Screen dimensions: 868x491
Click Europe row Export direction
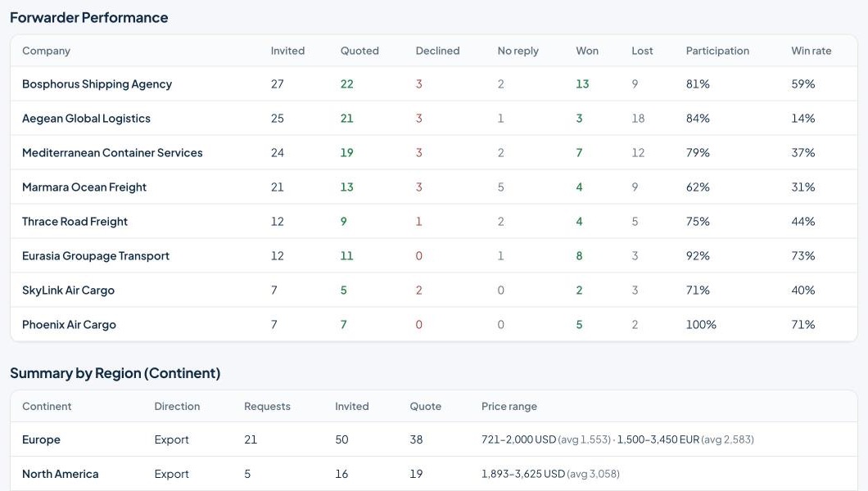(x=172, y=439)
